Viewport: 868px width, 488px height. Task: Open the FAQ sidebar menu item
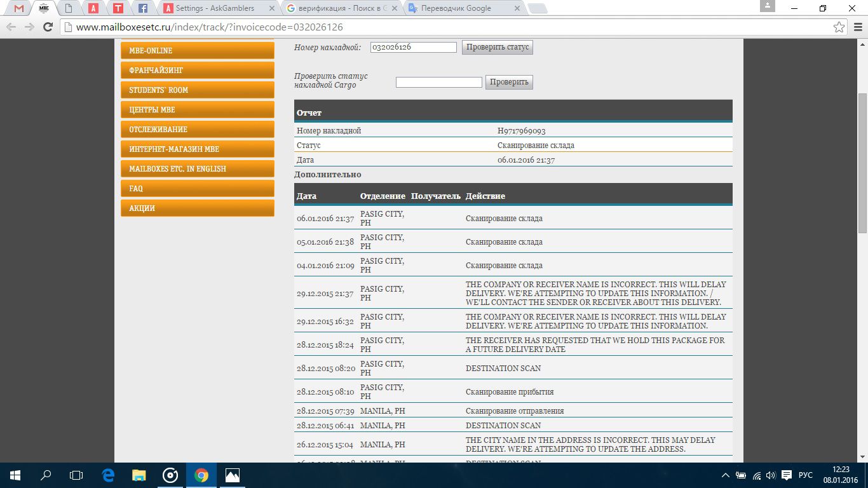coord(198,189)
